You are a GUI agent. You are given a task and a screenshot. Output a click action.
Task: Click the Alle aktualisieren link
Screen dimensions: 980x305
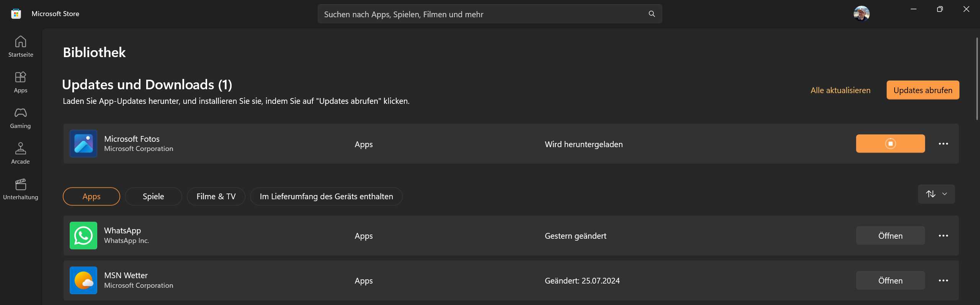click(840, 90)
